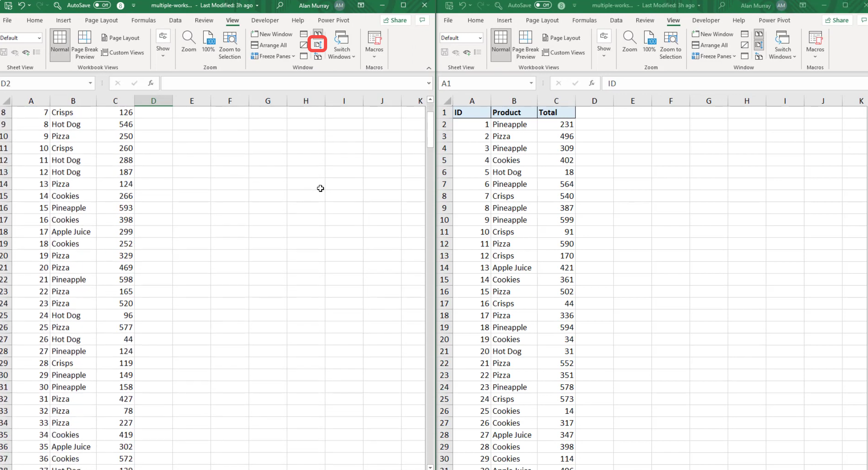The width and height of the screenshot is (868, 470).
Task: Open the Zoom dialog in left window
Action: click(x=188, y=42)
